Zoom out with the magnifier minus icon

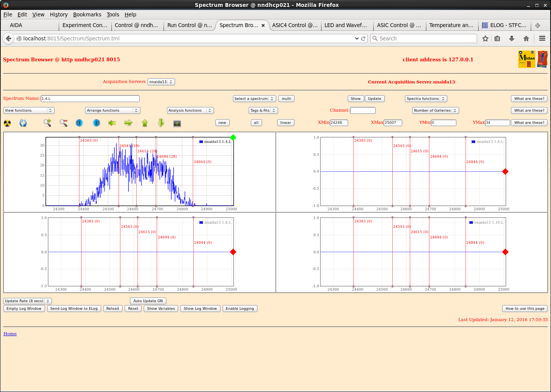tap(63, 123)
